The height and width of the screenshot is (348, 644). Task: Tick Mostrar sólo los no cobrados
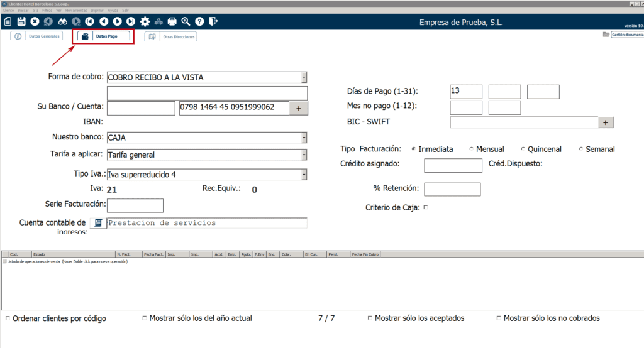click(x=499, y=318)
